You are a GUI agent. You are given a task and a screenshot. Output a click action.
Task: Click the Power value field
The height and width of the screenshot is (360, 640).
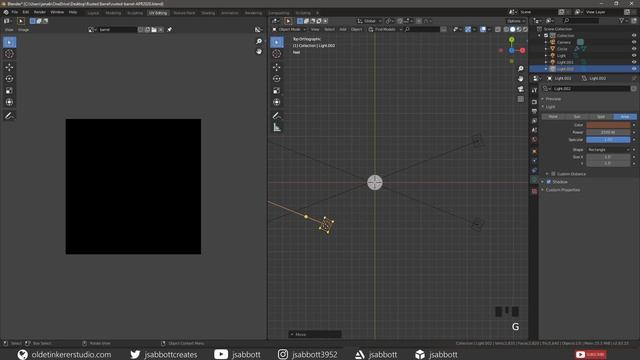coord(608,132)
